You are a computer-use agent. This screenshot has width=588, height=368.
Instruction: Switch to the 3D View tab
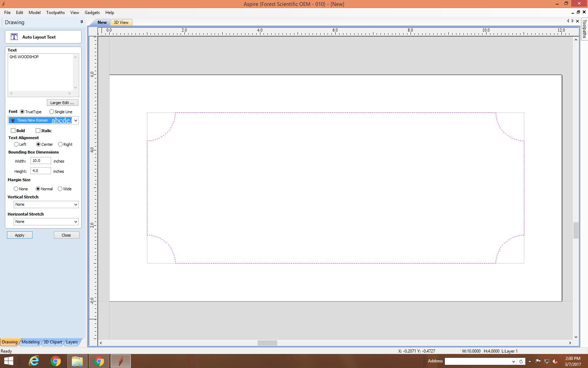tap(121, 22)
